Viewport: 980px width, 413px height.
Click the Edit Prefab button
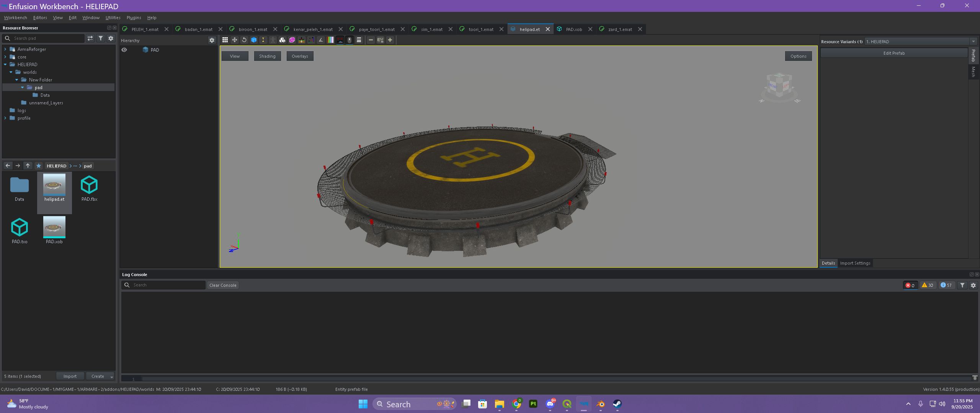[x=893, y=53]
